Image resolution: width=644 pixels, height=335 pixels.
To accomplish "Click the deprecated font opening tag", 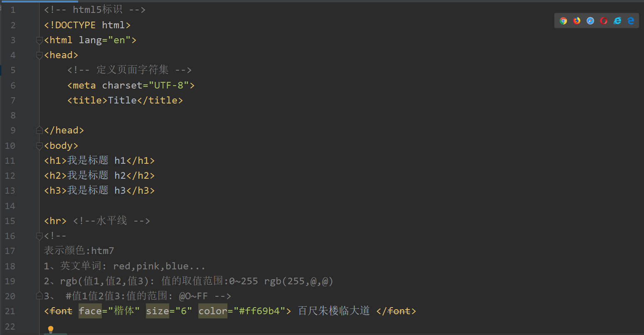I will pos(61,311).
